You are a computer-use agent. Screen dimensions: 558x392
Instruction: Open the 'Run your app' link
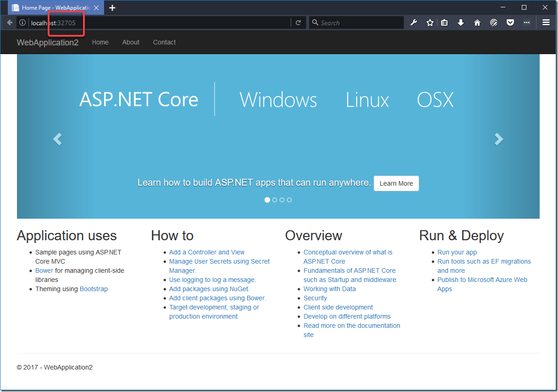tap(457, 252)
